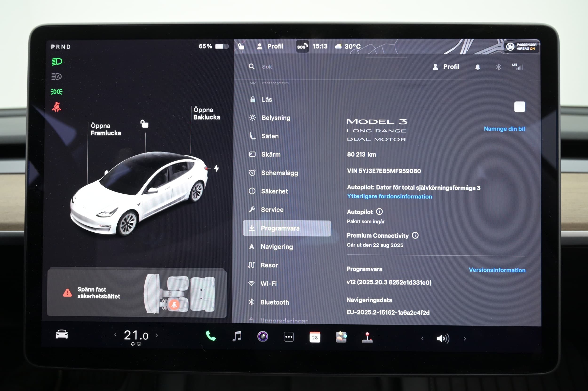Tap the red seatbelt warning icon
Screen dimensions: 588x391
[57, 107]
